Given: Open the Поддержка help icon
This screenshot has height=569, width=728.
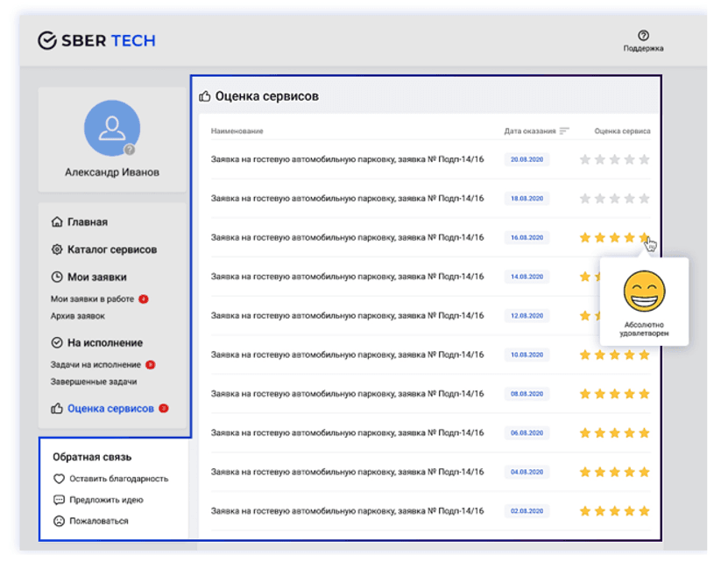Looking at the screenshot, I should click(x=643, y=36).
